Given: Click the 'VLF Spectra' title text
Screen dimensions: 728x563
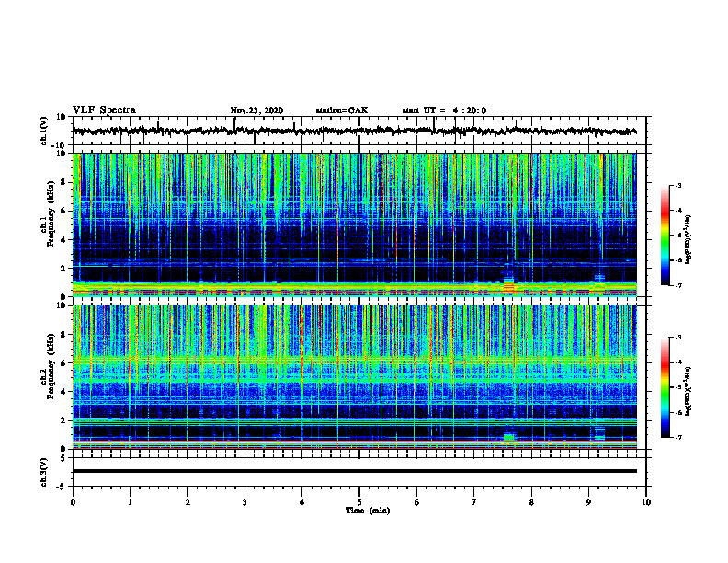Looking at the screenshot, I should click(x=104, y=110).
